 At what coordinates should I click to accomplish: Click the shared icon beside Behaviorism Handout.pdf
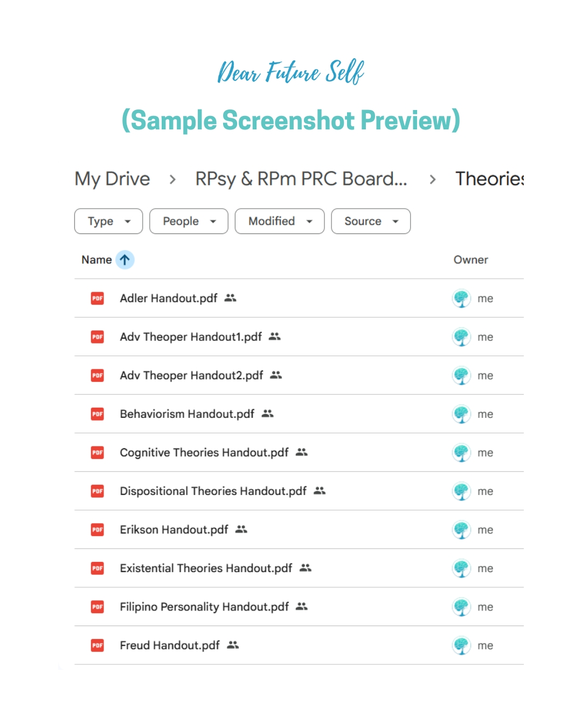coord(268,414)
